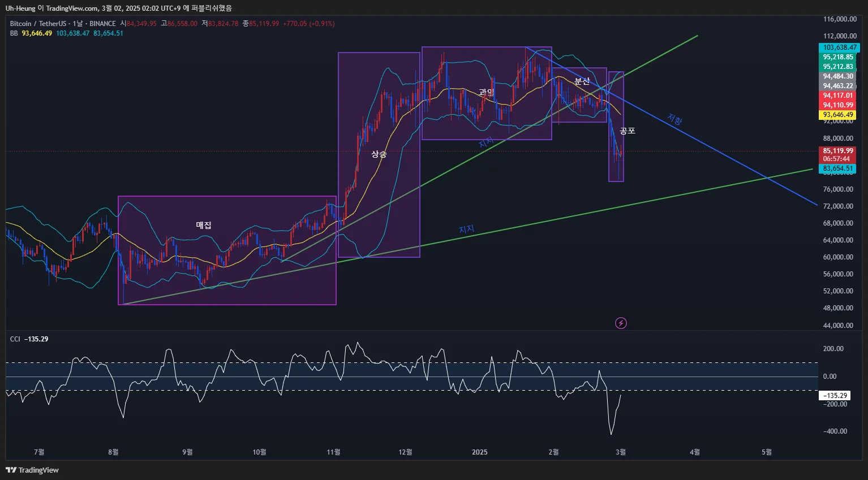Viewport: 868px width, 480px height.
Task: Click the -135.29 CCI value tag on scale
Action: [835, 396]
